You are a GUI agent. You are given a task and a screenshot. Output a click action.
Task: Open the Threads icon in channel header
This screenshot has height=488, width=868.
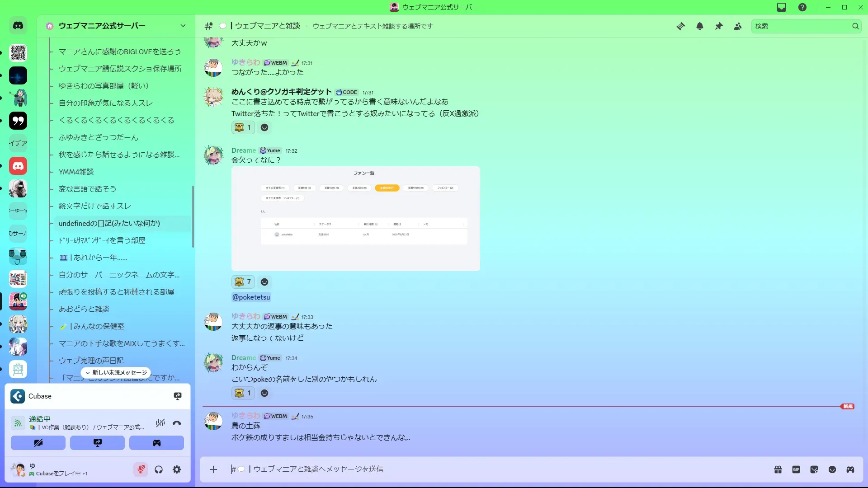[680, 26]
